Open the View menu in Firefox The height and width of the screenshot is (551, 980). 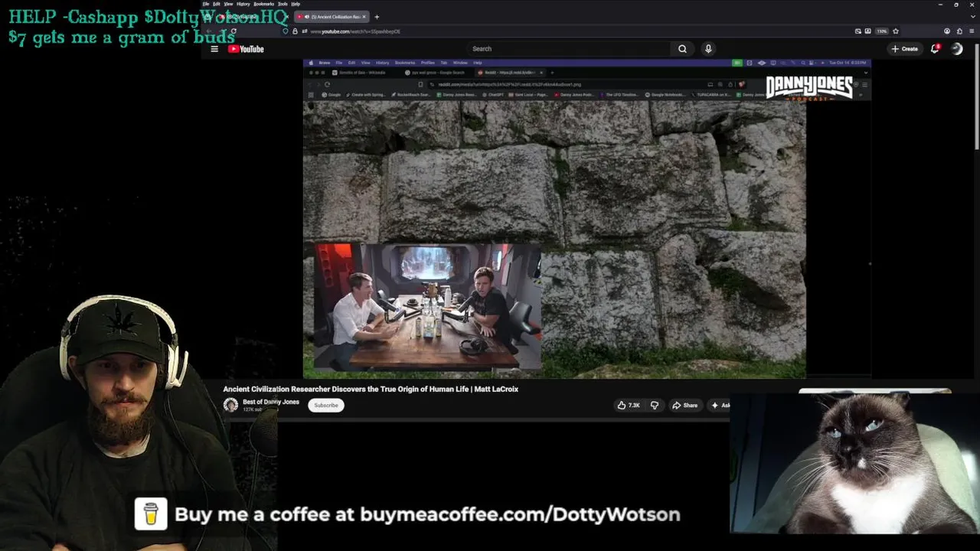tap(228, 4)
